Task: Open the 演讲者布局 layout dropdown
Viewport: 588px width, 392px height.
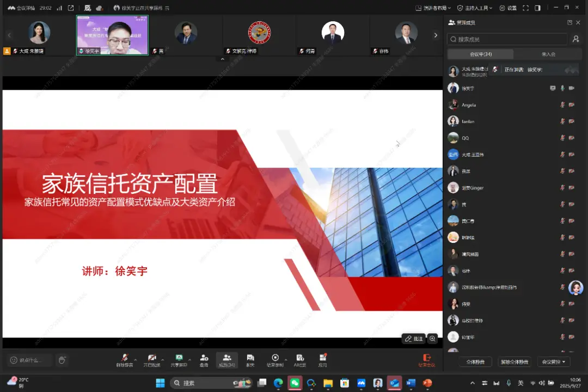Action: 438,8
